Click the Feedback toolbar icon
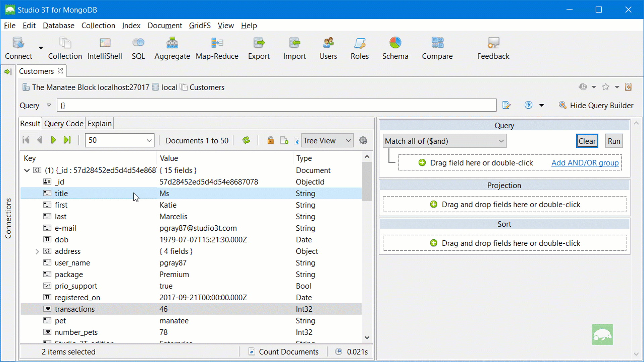The width and height of the screenshot is (644, 362). [493, 43]
